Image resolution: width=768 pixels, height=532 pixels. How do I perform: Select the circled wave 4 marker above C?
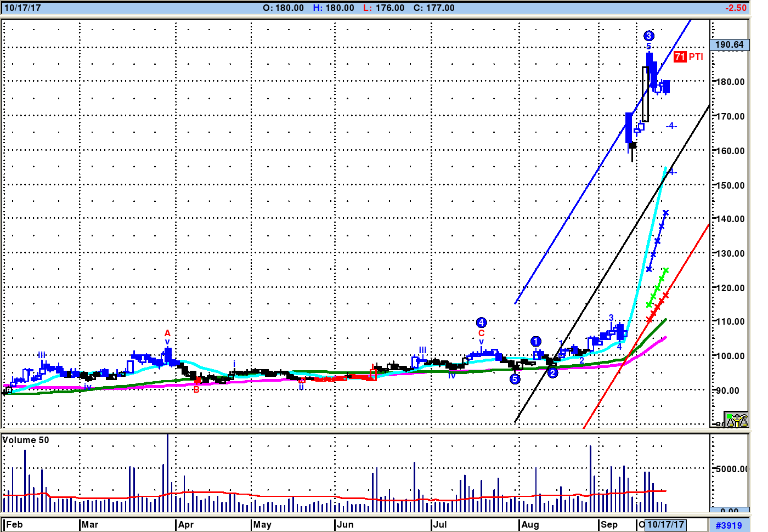tap(481, 322)
